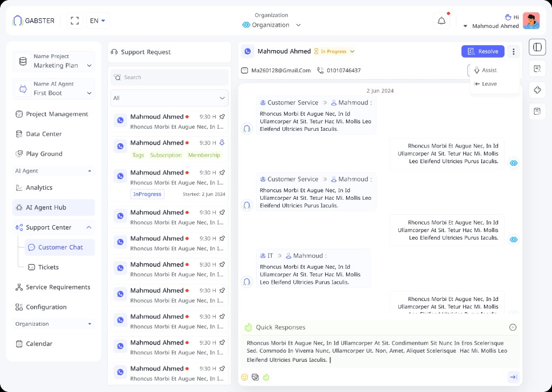Click the phone icon beside 01010746437

pos(320,71)
